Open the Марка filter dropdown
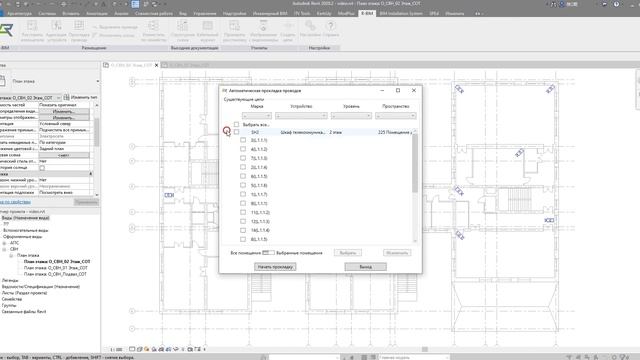Screen dimensions: 640x360 pos(257,116)
